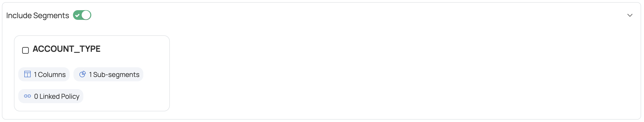Screen dimensions: 644x122
Task: Open the 0 Linked Policy badge
Action: coord(51,96)
